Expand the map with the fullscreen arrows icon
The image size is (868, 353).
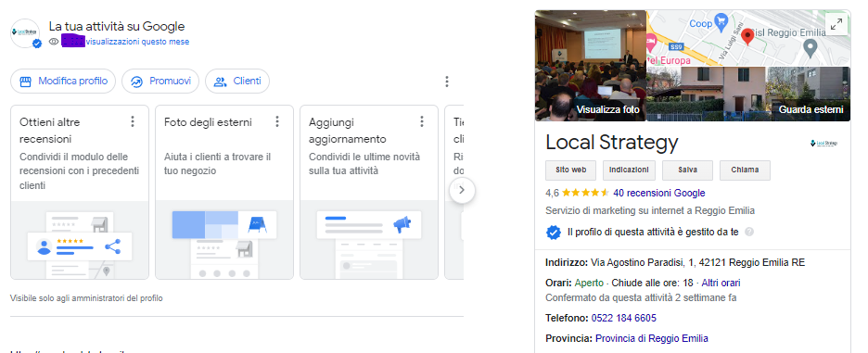(836, 24)
